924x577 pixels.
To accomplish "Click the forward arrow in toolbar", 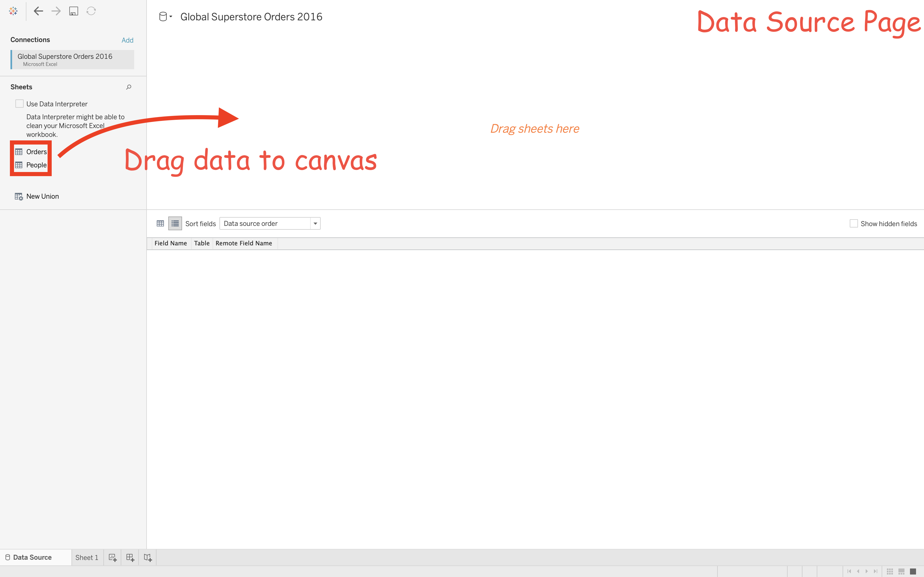I will tap(56, 11).
